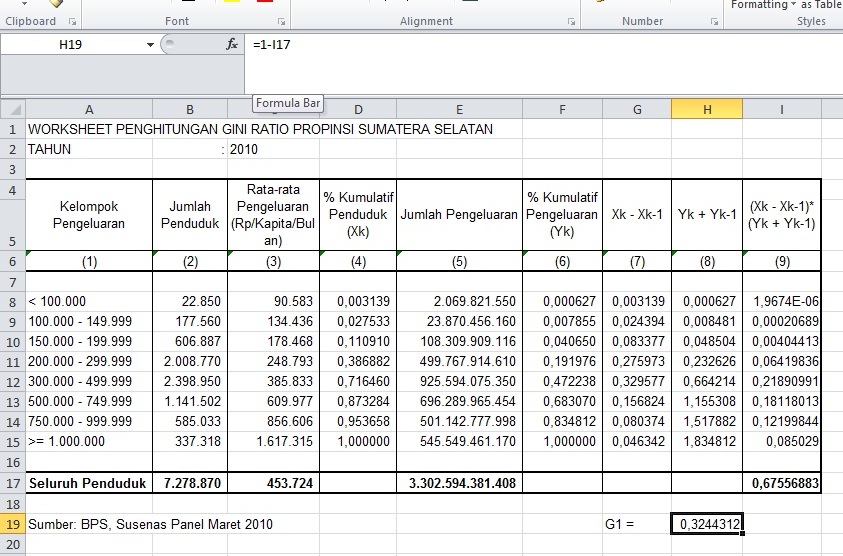Select column I header
Image resolution: width=843 pixels, height=556 pixels.
(x=782, y=109)
